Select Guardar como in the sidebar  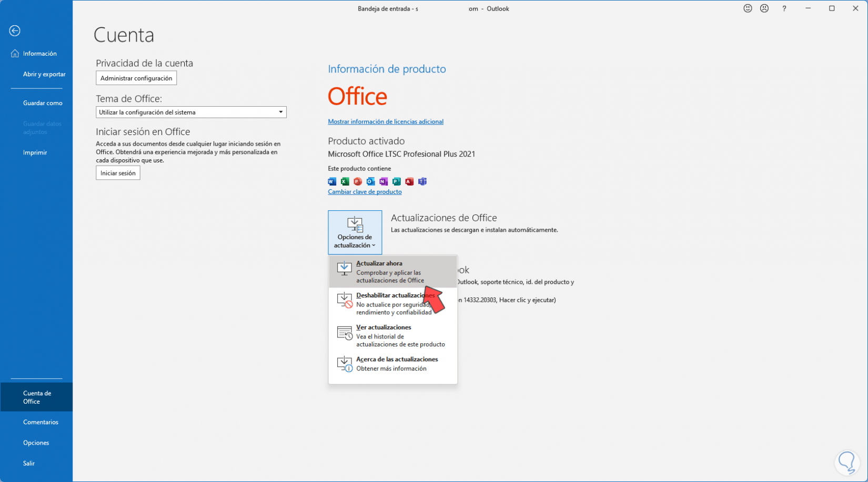(36, 103)
